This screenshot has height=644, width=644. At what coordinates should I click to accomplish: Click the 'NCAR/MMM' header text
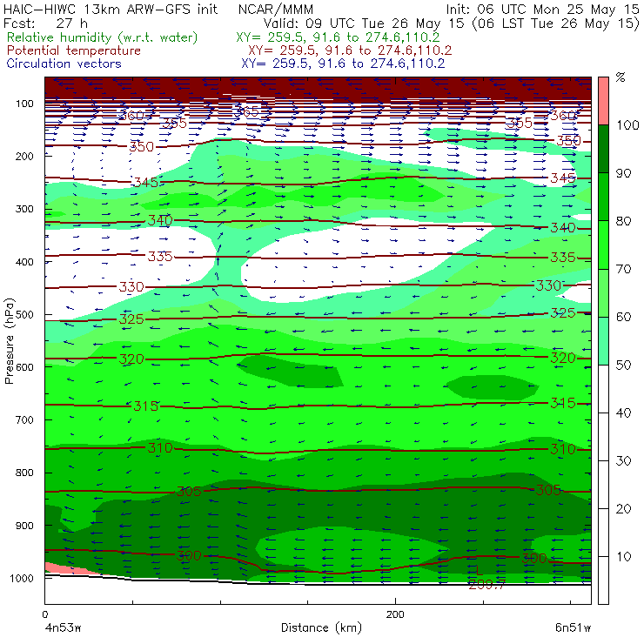coord(276,10)
